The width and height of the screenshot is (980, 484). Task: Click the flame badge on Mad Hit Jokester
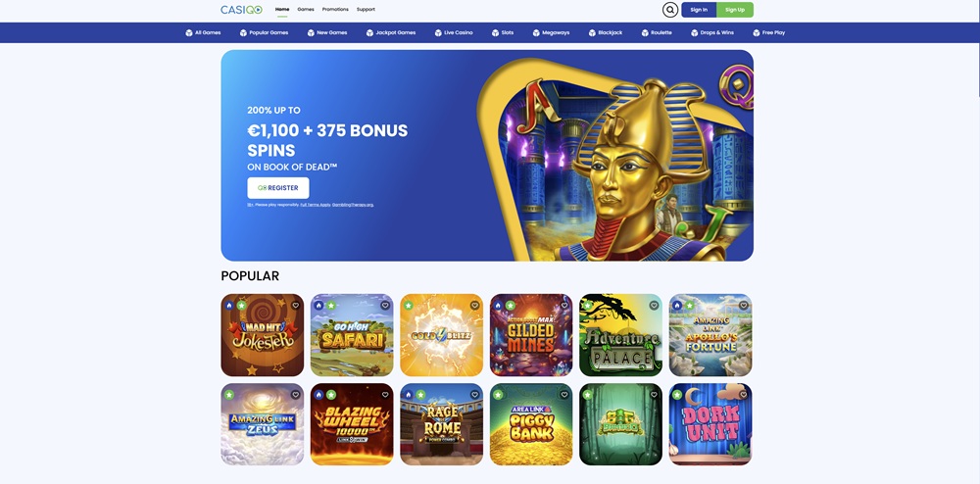229,306
